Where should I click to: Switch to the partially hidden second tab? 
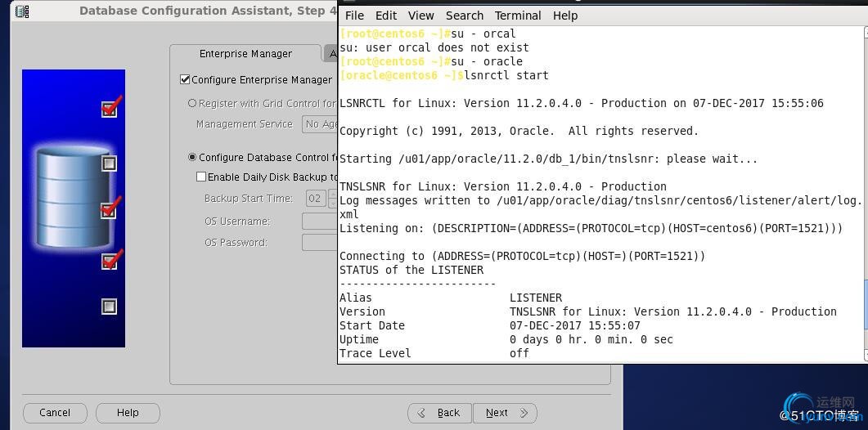pyautogui.click(x=331, y=54)
